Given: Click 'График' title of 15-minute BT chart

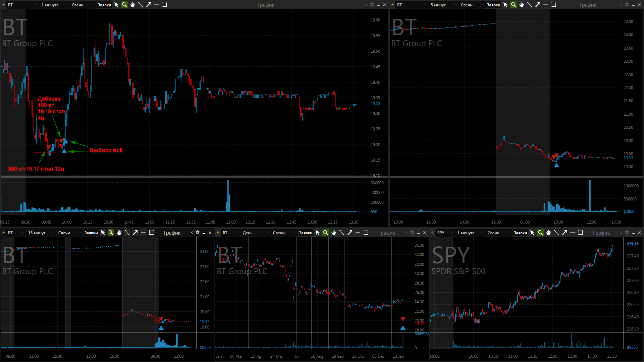Looking at the screenshot, I should [172, 233].
